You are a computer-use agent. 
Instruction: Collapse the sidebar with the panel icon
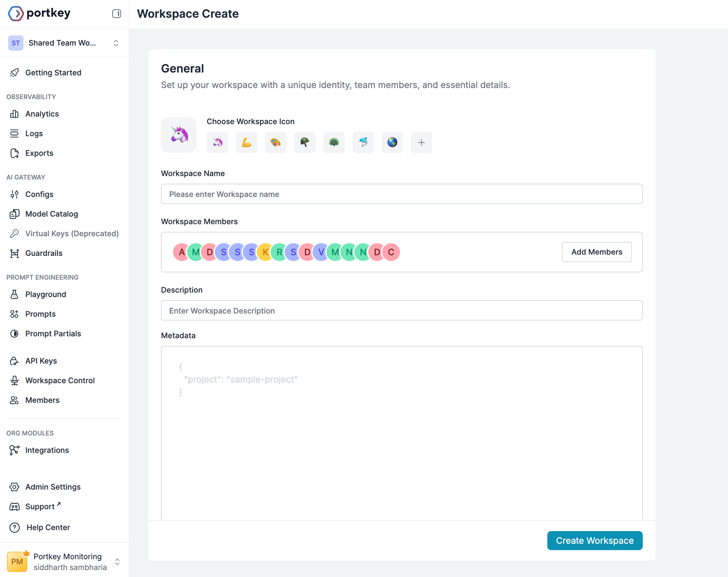point(117,14)
